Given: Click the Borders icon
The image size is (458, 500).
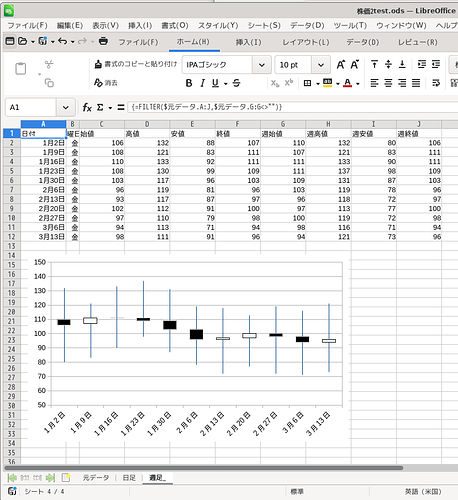Looking at the screenshot, I should pyautogui.click(x=307, y=83).
